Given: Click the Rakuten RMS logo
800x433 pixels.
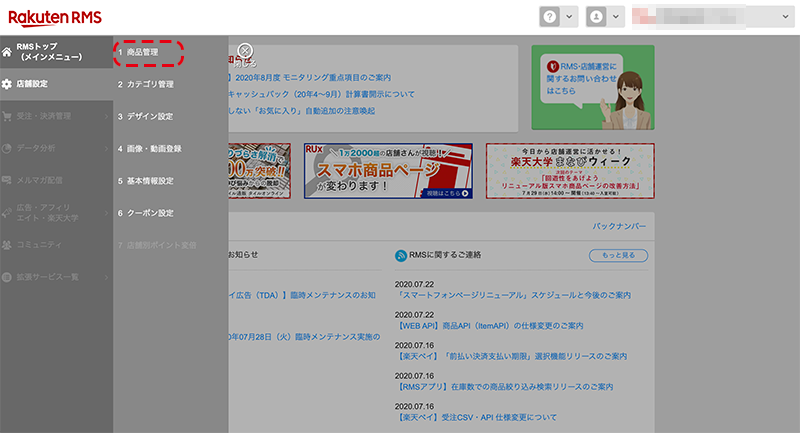Looking at the screenshot, I should [55, 17].
